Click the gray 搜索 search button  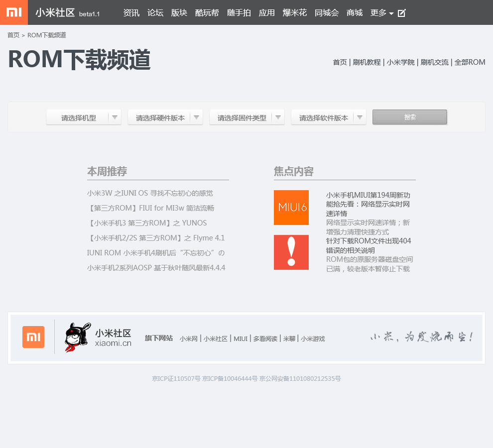pyautogui.click(x=410, y=117)
